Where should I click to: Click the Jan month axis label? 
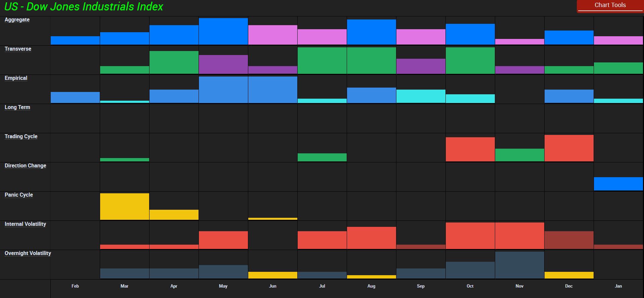(618, 286)
